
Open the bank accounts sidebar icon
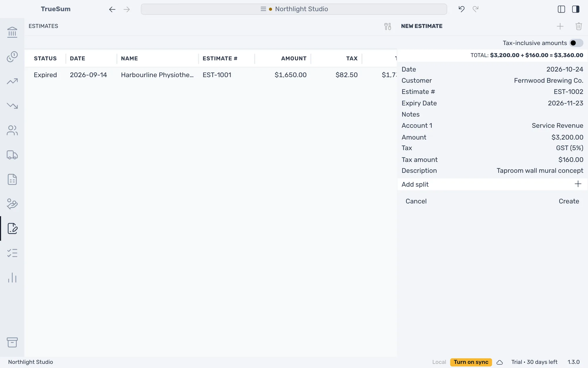tap(12, 32)
